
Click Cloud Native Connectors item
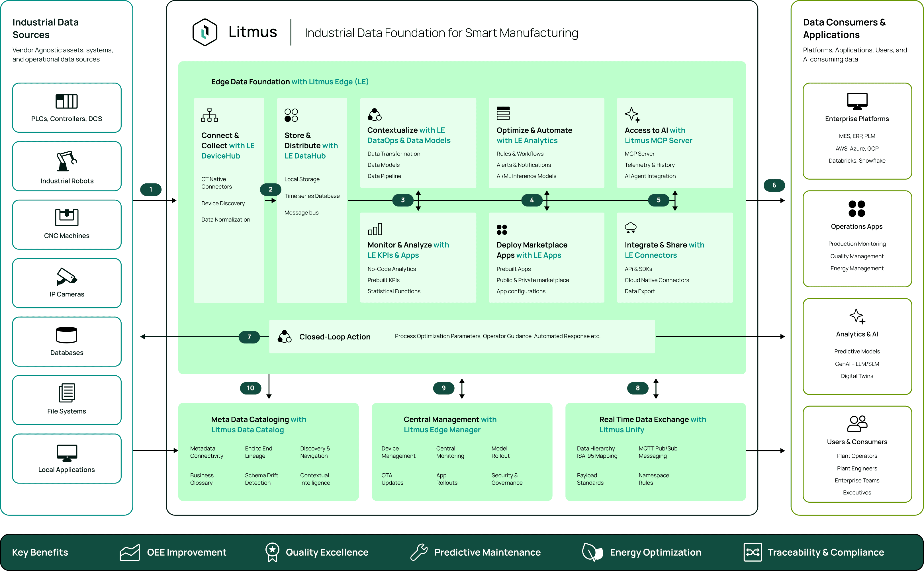tap(657, 280)
